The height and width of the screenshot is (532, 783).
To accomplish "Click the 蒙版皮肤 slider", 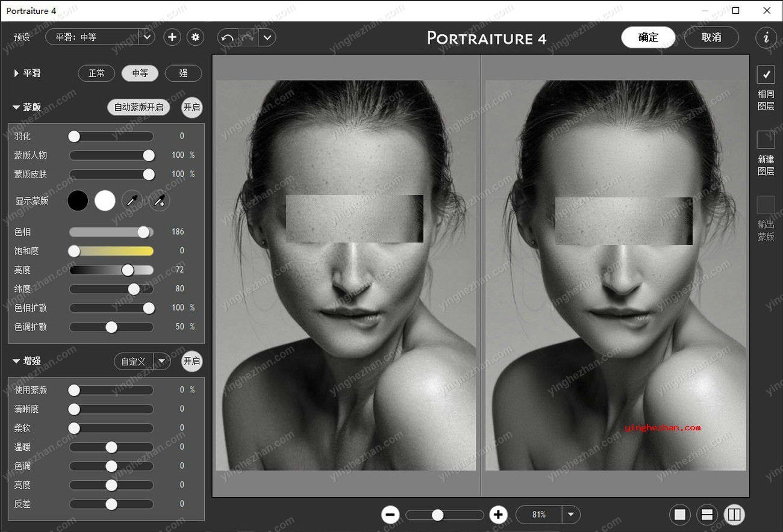I will click(x=111, y=175).
